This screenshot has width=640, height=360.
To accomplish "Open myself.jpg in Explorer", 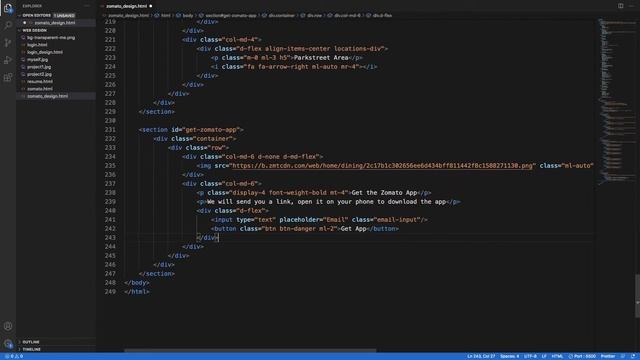I will click(x=37, y=60).
